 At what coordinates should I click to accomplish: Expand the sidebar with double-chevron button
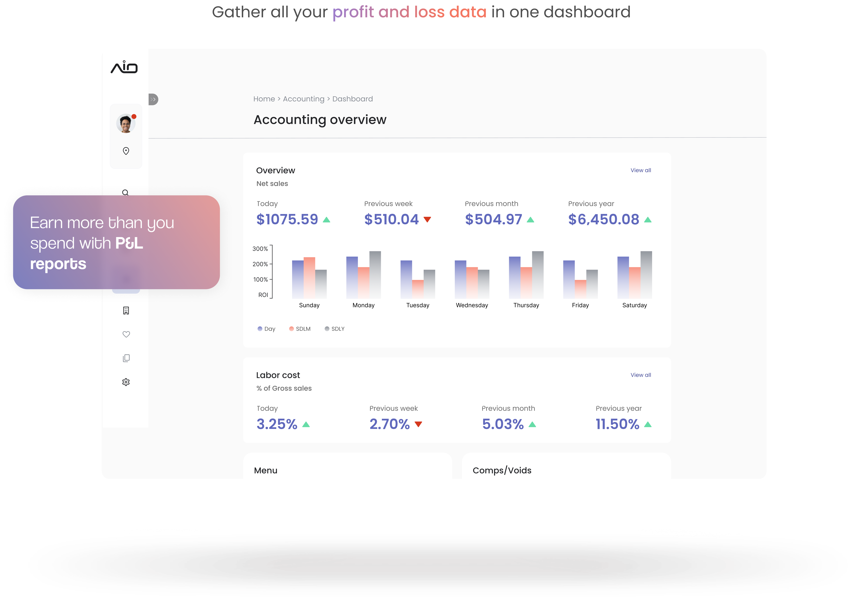pos(153,99)
